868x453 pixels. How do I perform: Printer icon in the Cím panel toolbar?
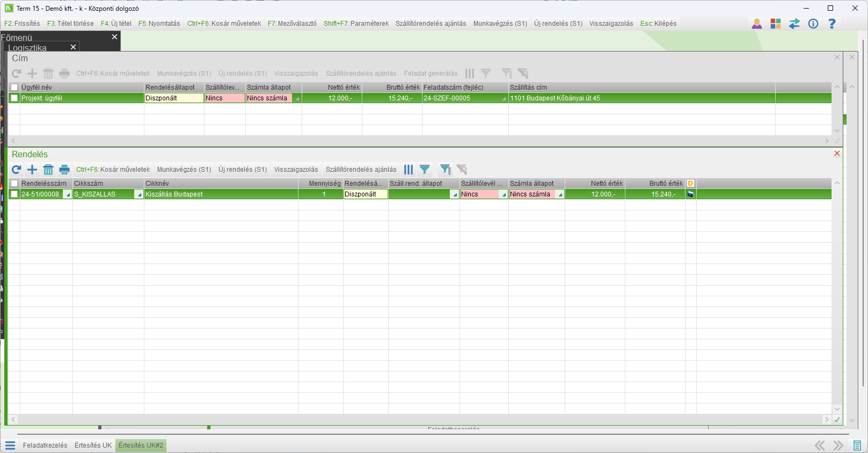[x=64, y=74]
